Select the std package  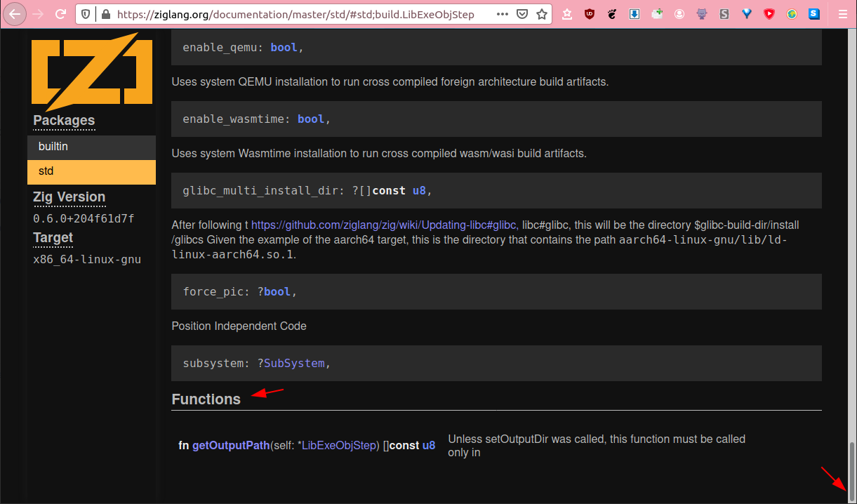coord(91,171)
